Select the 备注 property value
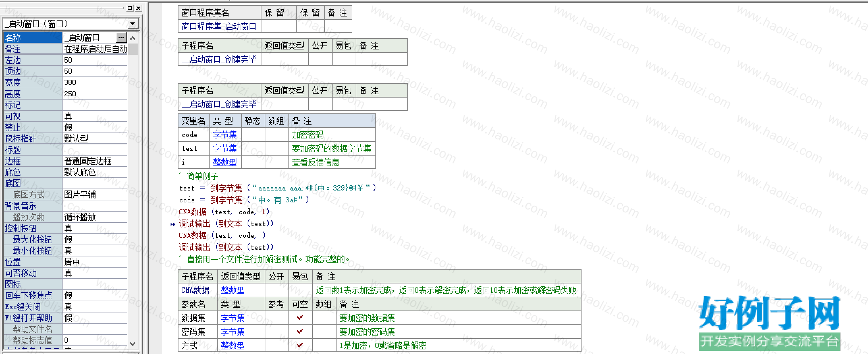Image resolution: width=868 pixels, height=354 pixels. [x=95, y=49]
